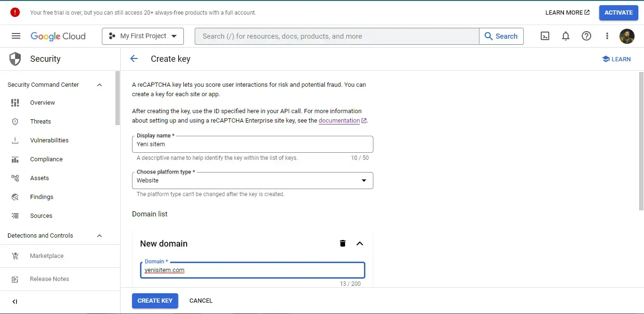Open the Findings menu item
Viewport: 644px width, 314px height.
click(41, 197)
